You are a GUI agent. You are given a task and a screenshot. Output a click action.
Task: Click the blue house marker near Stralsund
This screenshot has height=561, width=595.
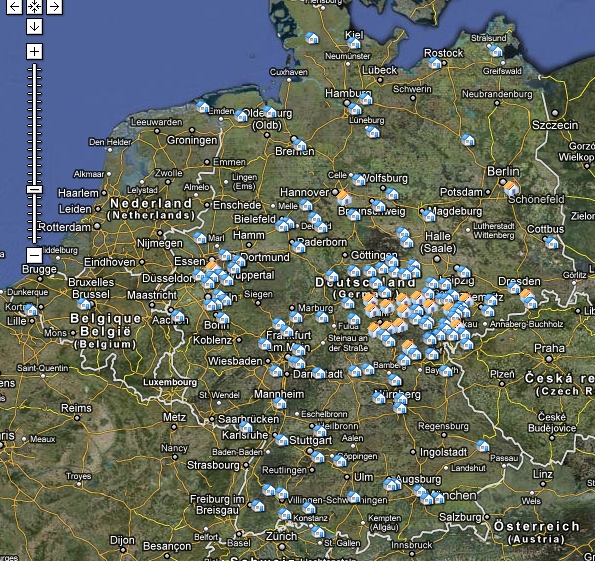pos(496,50)
